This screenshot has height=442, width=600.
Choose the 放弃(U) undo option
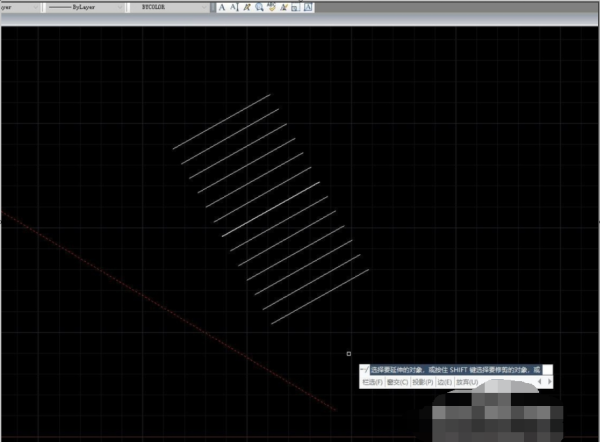click(467, 382)
